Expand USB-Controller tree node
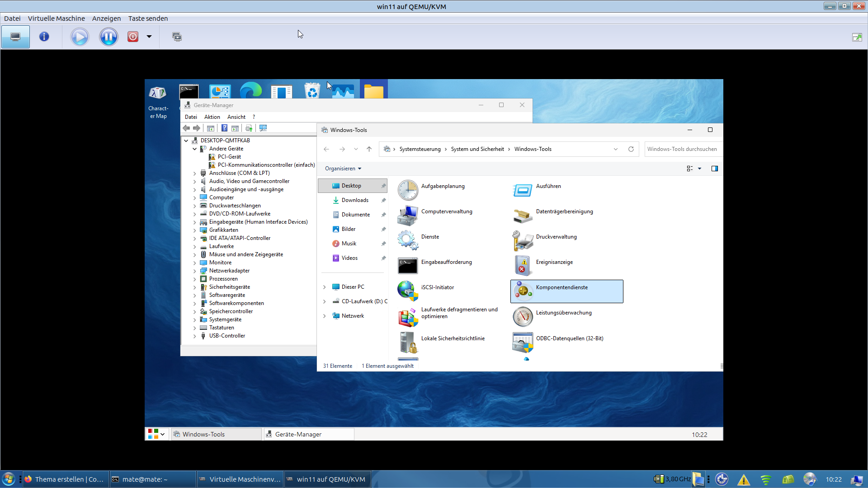The width and height of the screenshot is (868, 488). tap(195, 336)
